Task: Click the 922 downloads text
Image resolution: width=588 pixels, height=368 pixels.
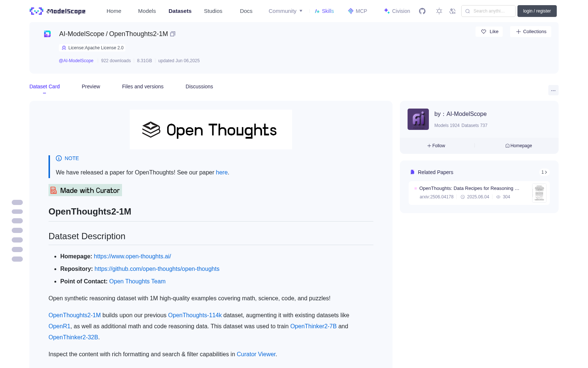Action: tap(116, 61)
